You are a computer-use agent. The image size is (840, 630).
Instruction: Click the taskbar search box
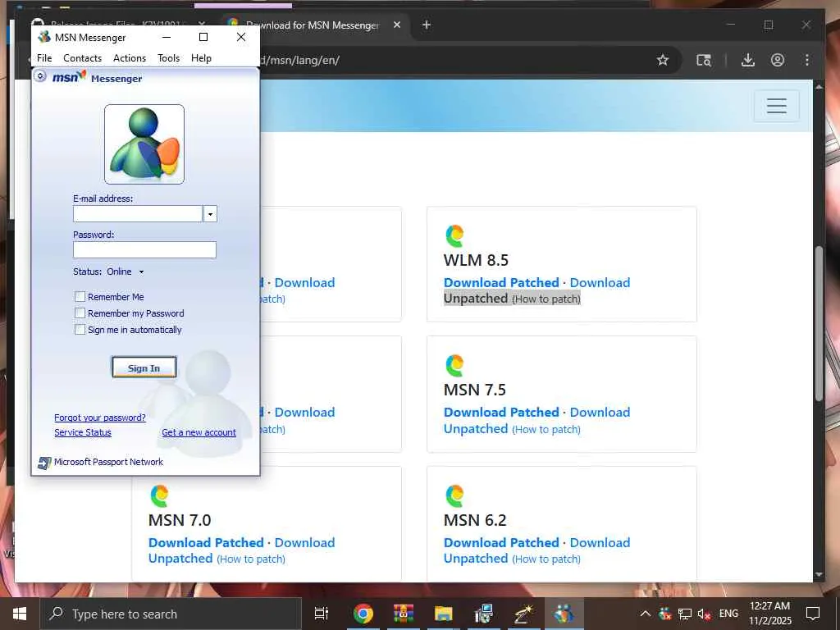click(171, 614)
